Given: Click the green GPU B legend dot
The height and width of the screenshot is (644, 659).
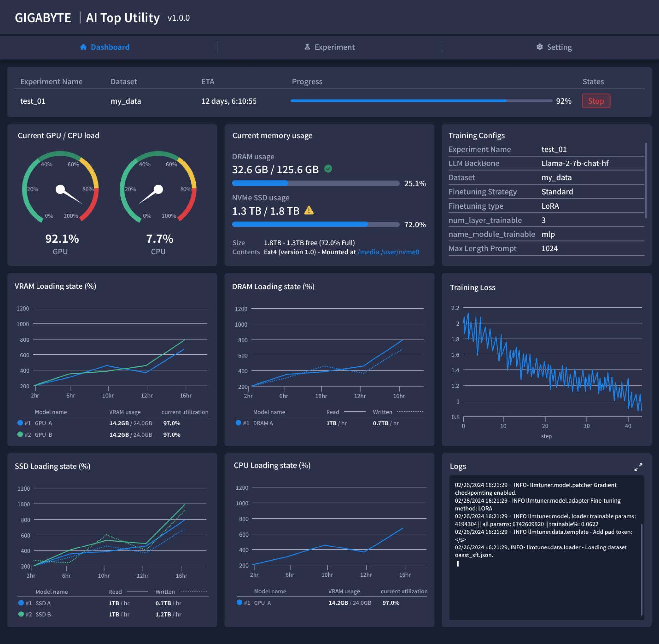Looking at the screenshot, I should [x=20, y=434].
